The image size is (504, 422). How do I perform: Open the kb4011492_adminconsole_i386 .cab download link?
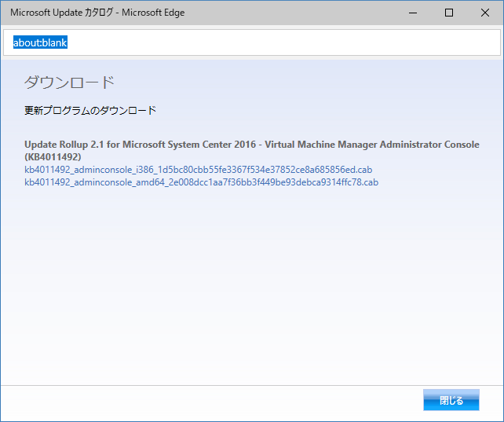coord(199,170)
